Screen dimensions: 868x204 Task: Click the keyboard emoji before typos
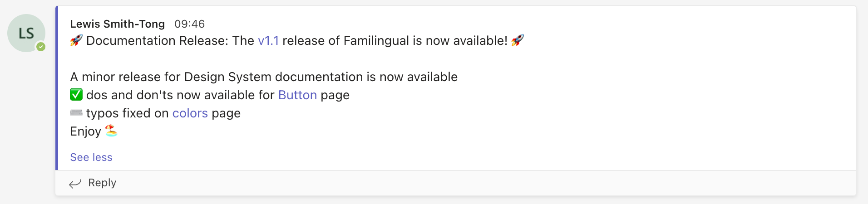[76, 112]
